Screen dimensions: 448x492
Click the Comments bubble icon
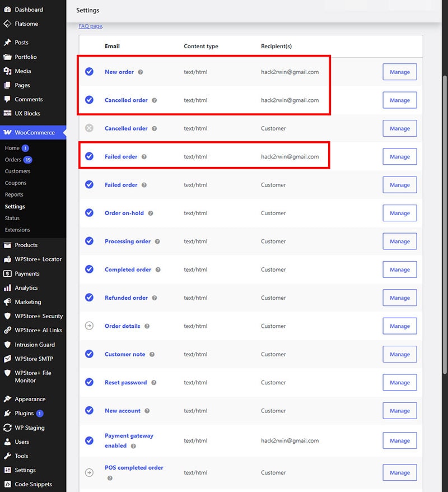click(7, 99)
